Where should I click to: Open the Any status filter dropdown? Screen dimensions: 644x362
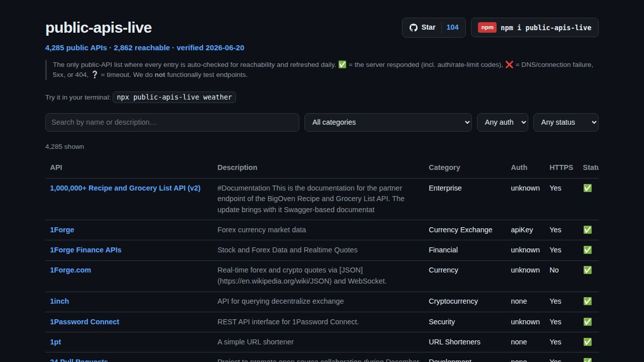(566, 122)
